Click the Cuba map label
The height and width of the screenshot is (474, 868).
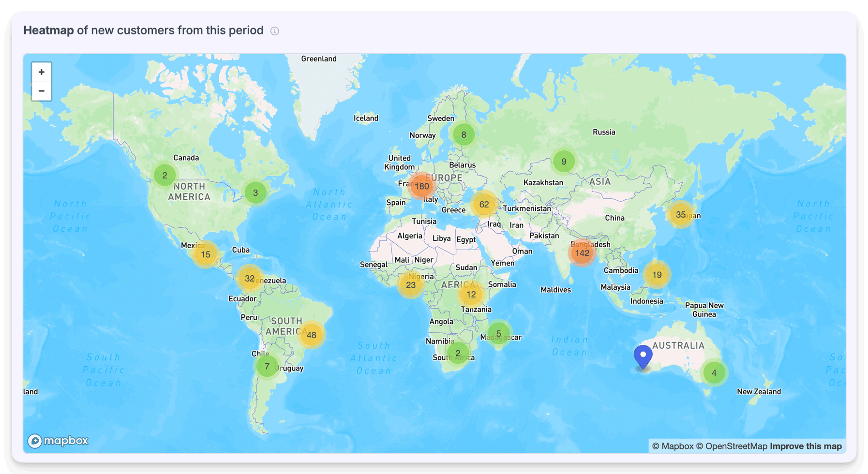240,250
